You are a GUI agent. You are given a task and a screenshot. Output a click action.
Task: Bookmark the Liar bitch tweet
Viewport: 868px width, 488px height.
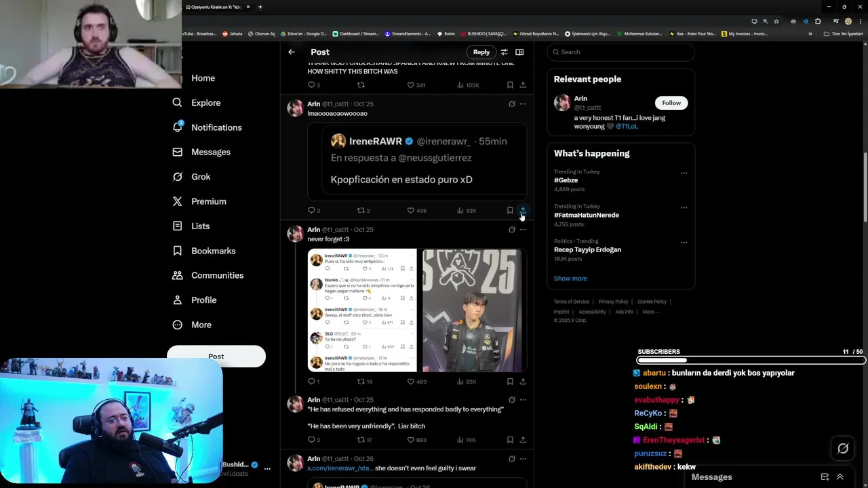click(510, 440)
